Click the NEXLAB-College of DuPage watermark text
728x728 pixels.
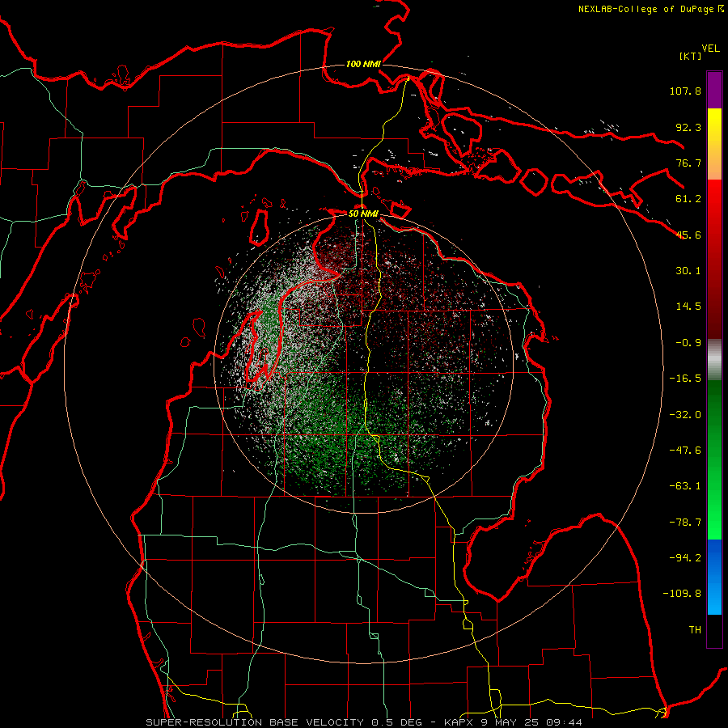click(650, 9)
